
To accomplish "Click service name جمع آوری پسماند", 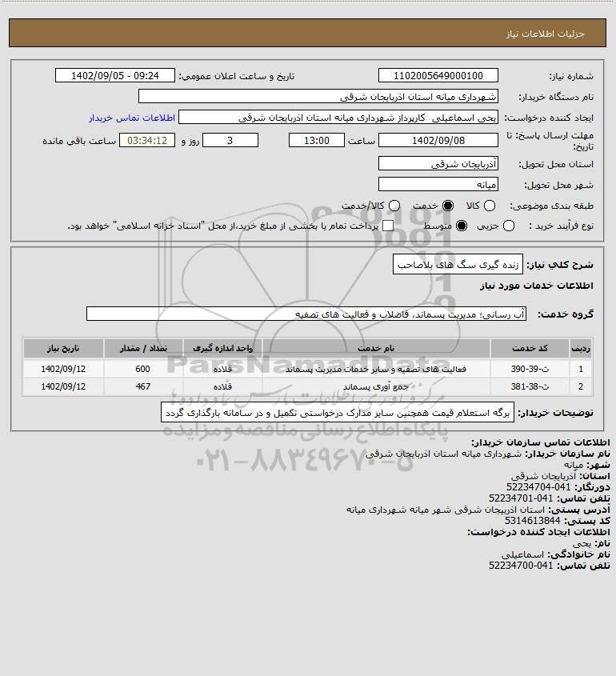I will coord(376,386).
